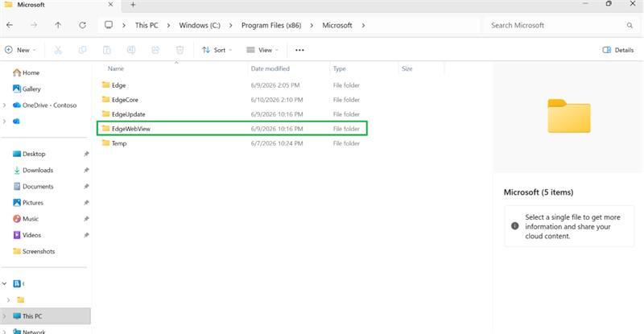
Task: Expand chevron after Windows (C:) breadcrumb
Action: point(231,26)
